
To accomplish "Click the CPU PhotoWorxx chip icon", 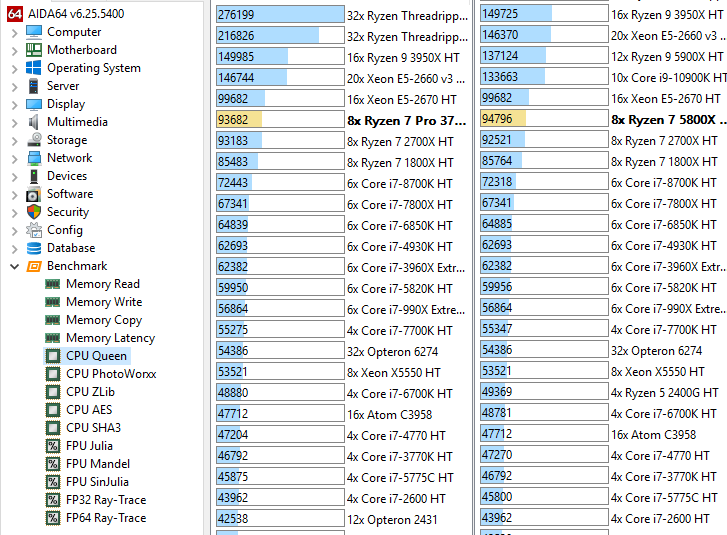I will [53, 374].
